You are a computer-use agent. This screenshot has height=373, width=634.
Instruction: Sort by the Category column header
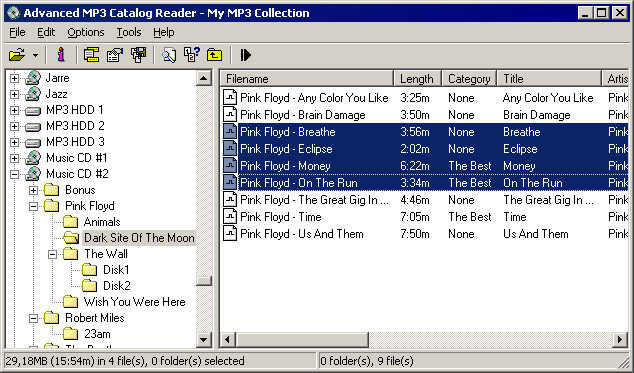(x=469, y=78)
